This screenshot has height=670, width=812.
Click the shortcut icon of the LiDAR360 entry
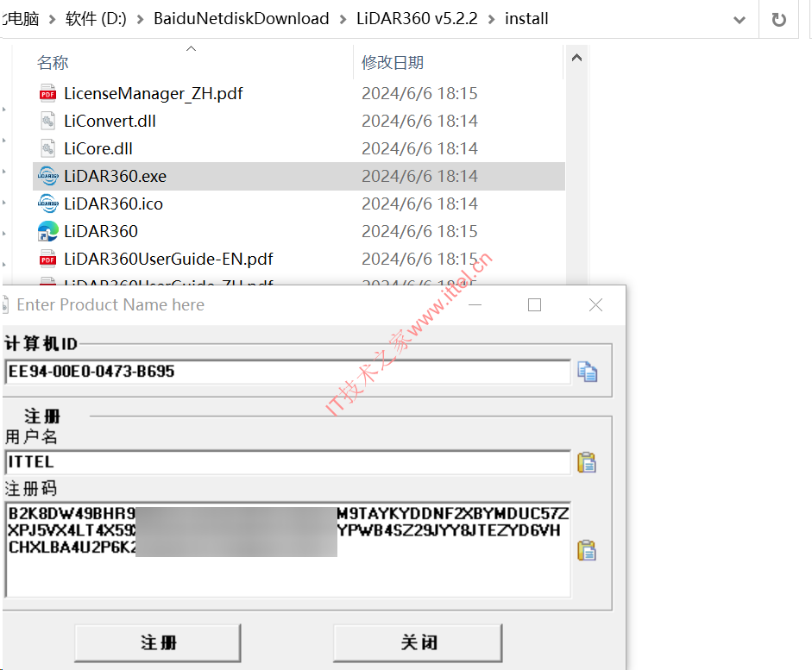tap(47, 231)
